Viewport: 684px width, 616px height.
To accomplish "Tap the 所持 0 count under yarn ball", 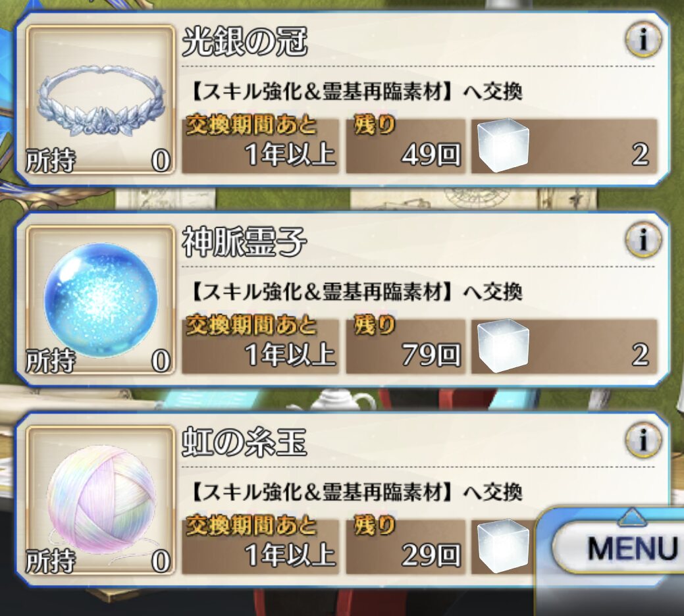I will point(98,561).
